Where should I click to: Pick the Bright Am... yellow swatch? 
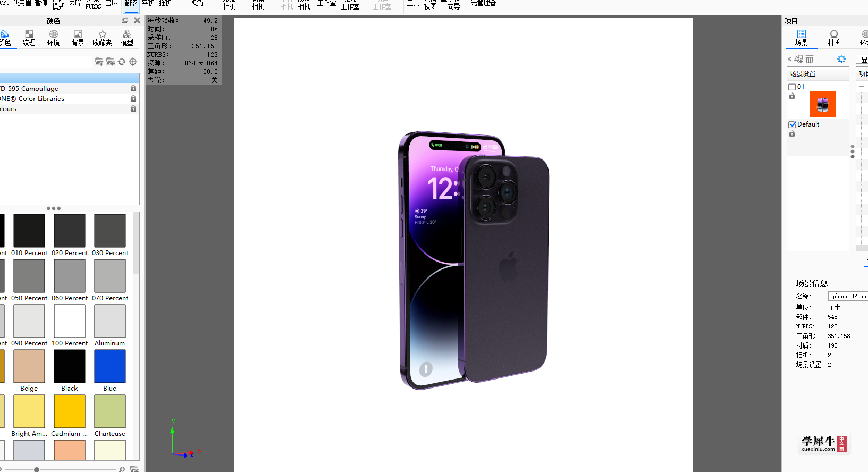[x=29, y=411]
